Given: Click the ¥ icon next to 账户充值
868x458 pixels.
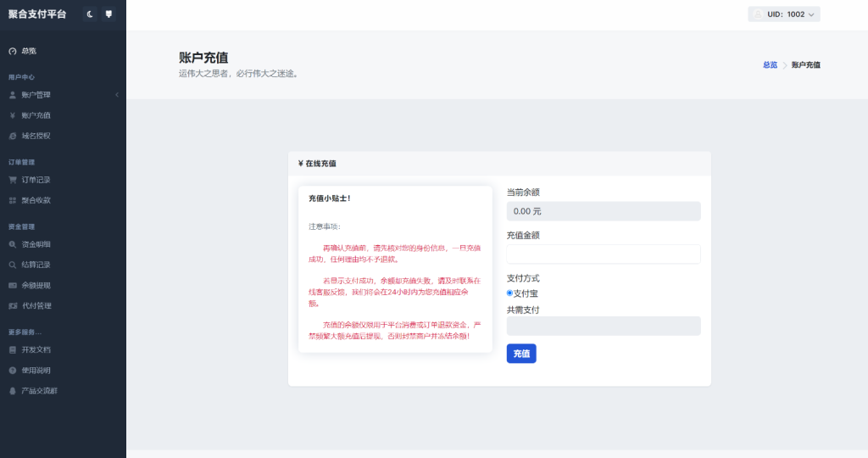Looking at the screenshot, I should (x=12, y=115).
